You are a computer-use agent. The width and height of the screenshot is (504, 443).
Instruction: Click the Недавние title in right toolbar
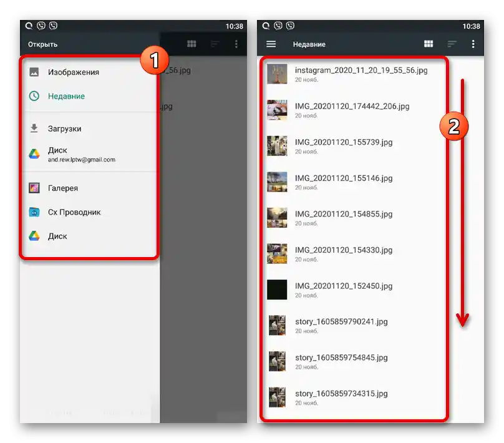[x=309, y=44]
